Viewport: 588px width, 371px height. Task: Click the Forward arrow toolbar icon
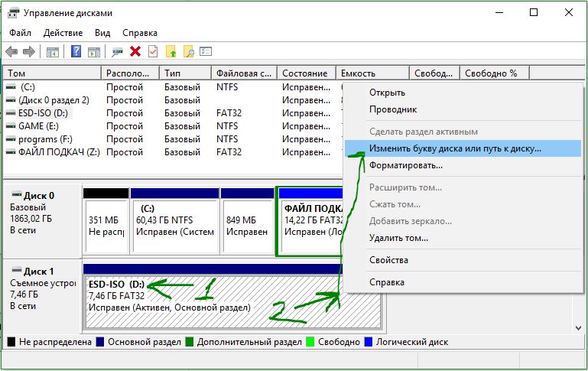[x=29, y=51]
